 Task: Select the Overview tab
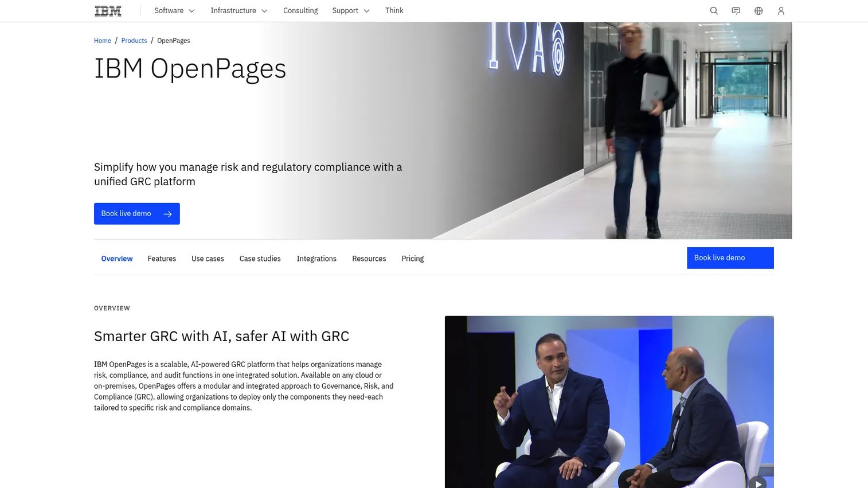pos(117,259)
